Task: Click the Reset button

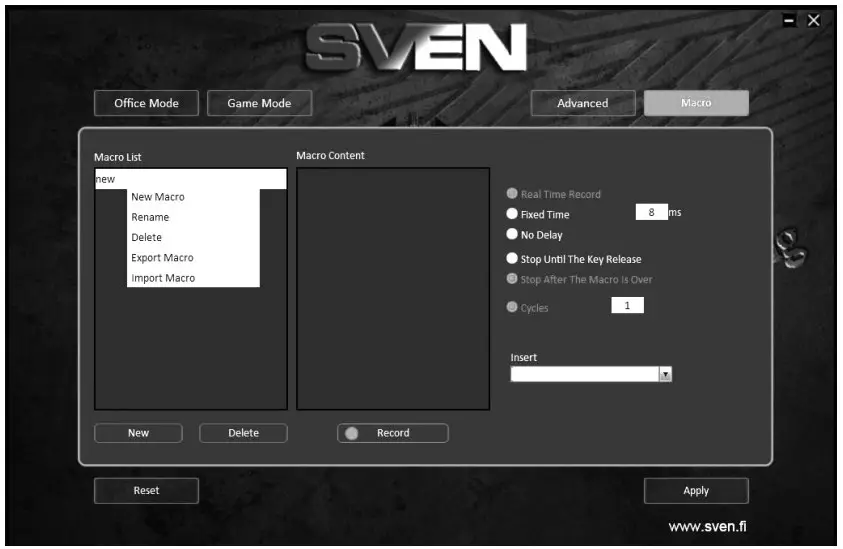Action: (x=146, y=490)
